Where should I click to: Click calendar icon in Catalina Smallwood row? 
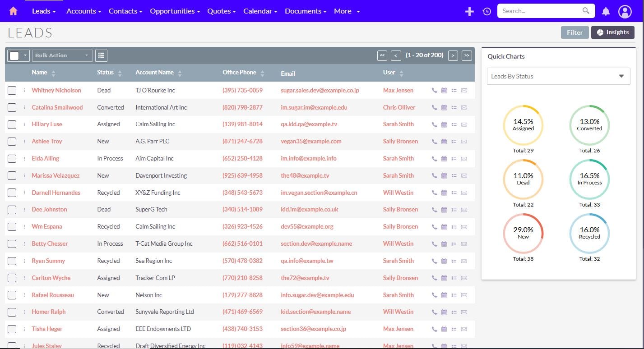444,108
